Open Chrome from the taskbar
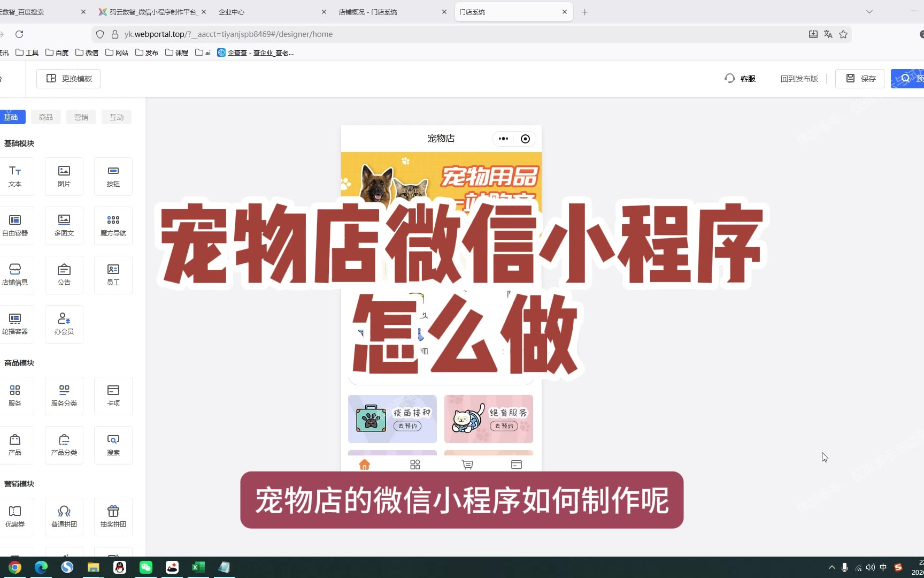Screen dimensions: 924x578 coord(15,567)
